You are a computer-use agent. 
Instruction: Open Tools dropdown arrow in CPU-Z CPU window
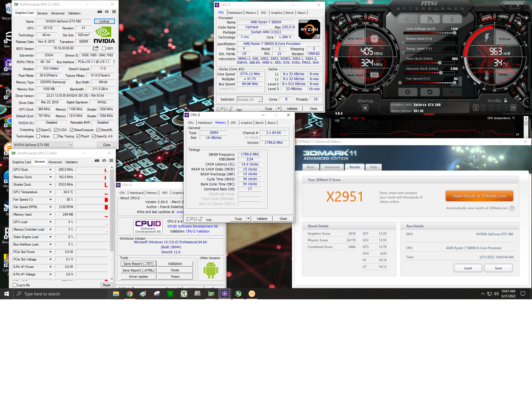(x=278, y=109)
